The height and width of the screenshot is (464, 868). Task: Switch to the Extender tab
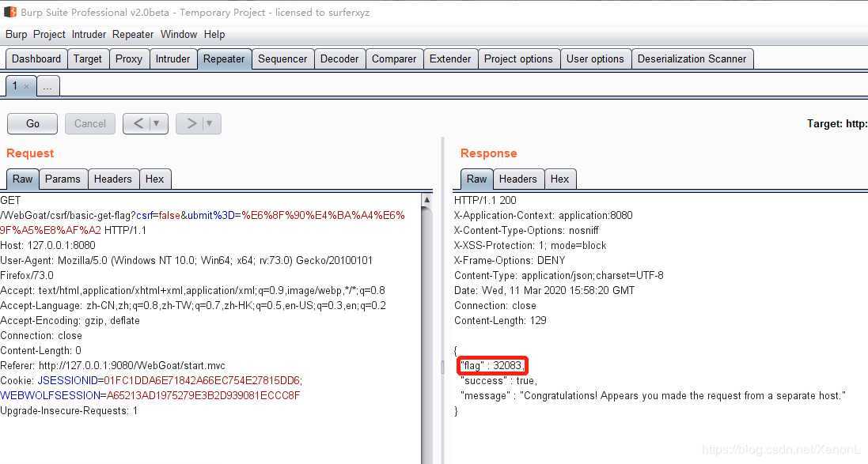(450, 58)
